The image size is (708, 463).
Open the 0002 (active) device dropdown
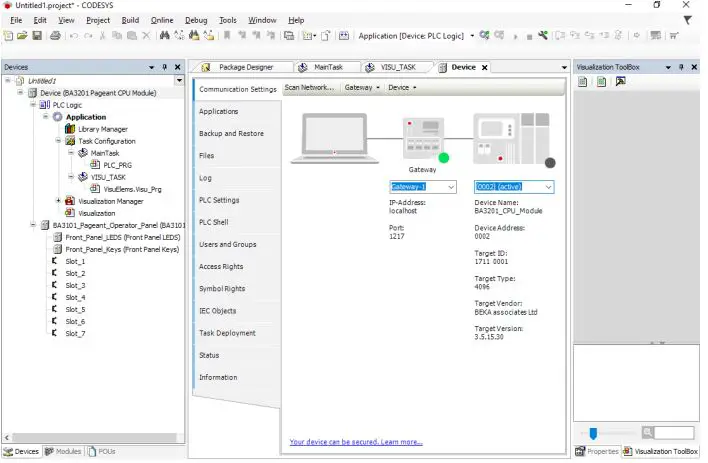[548, 187]
